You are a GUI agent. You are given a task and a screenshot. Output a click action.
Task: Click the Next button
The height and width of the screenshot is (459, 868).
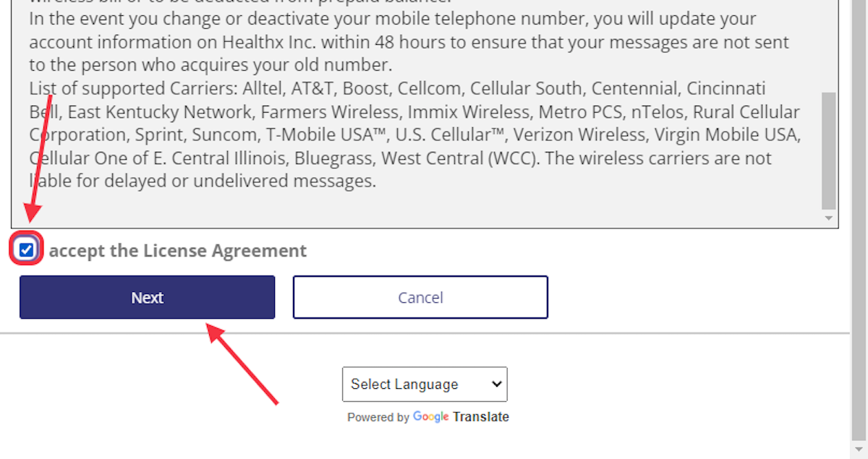click(x=147, y=297)
